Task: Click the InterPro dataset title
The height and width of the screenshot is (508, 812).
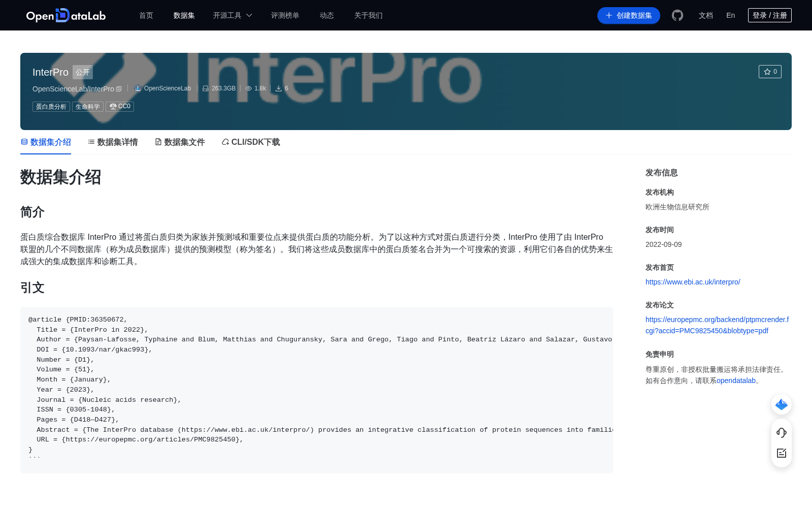Action: pos(50,72)
